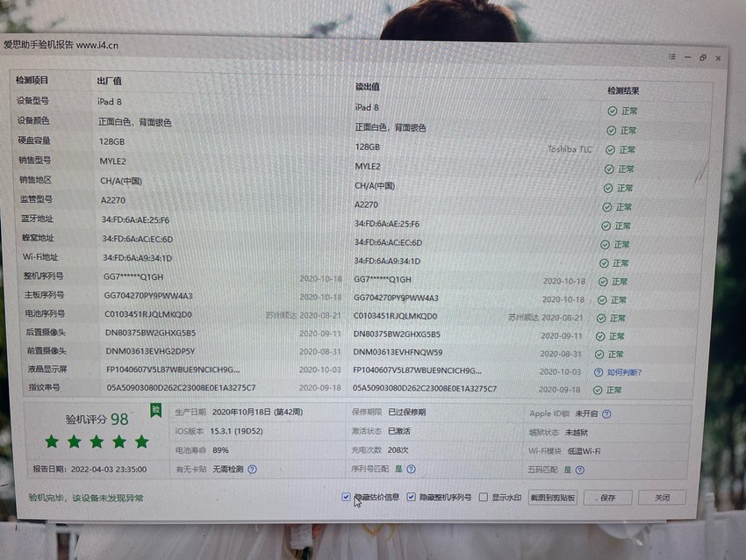Select the iOS版本 value 15.3.1 (19D52)
The height and width of the screenshot is (560, 746).
[236, 431]
